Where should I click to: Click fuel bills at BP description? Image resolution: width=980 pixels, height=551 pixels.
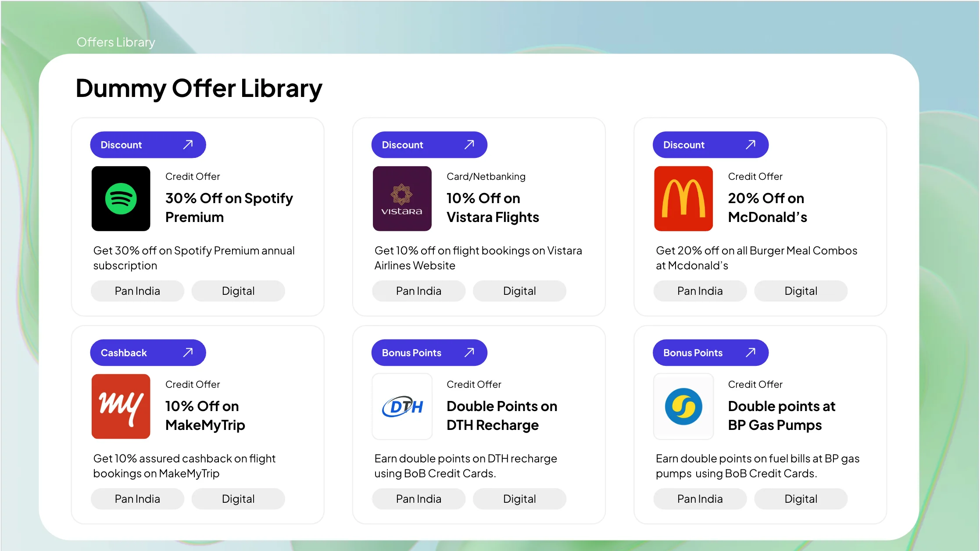click(x=758, y=466)
